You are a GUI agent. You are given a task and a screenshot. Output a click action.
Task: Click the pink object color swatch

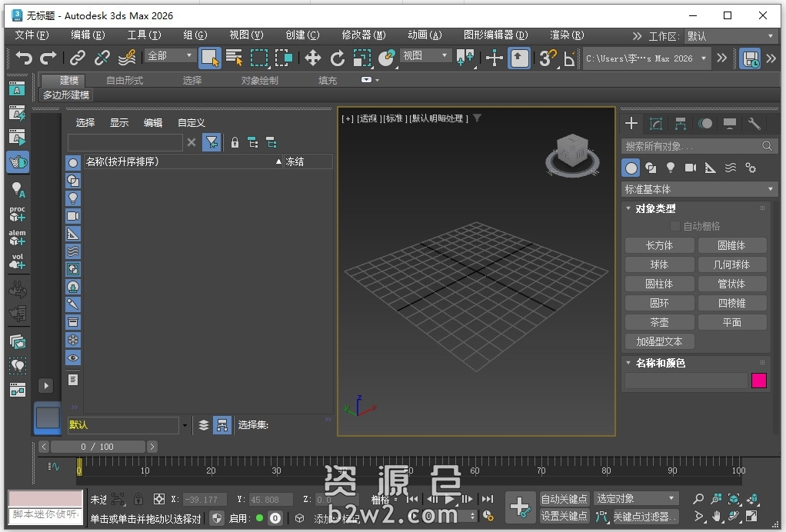coord(758,381)
